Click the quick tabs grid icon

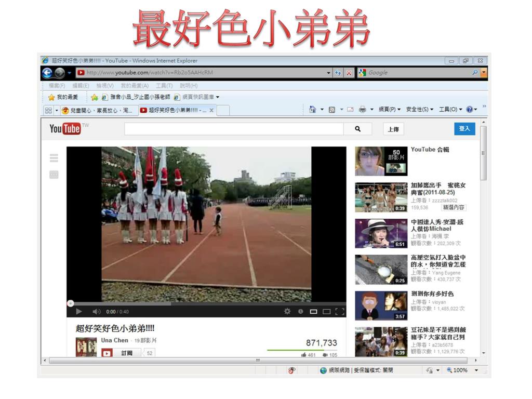[48, 110]
